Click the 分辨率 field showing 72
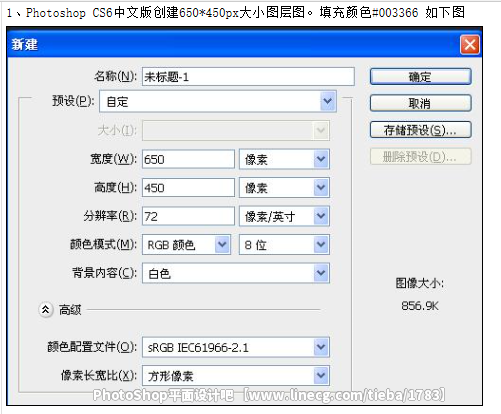Image resolution: width=501 pixels, height=414 pixels. pyautogui.click(x=188, y=216)
